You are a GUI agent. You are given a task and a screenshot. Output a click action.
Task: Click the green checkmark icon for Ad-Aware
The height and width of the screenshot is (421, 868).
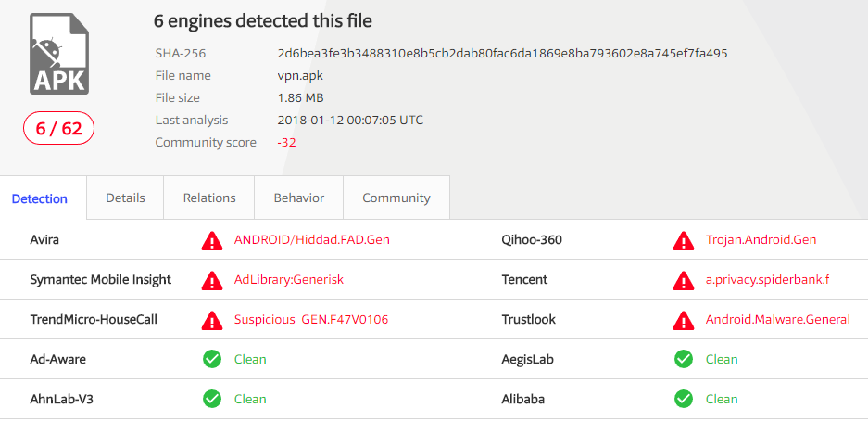click(211, 360)
